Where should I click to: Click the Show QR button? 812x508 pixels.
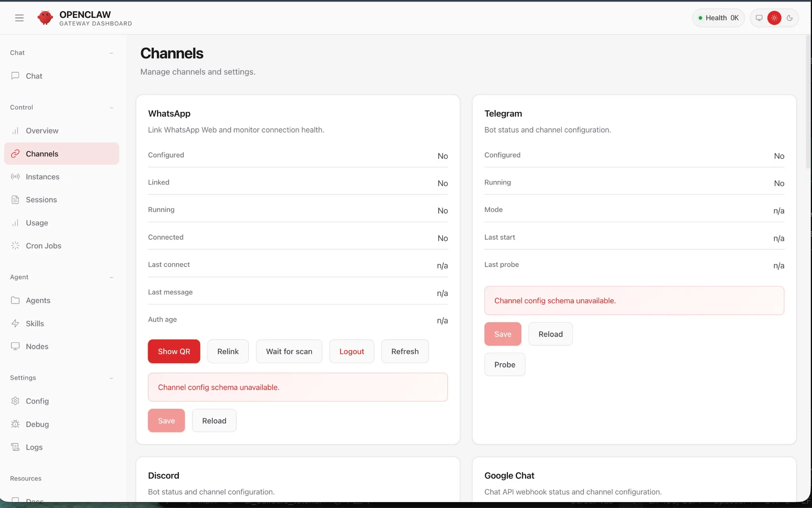(x=174, y=351)
